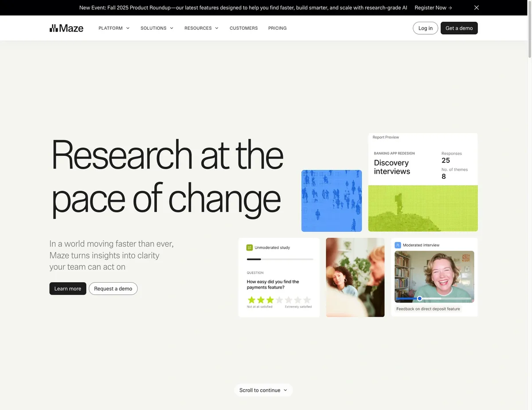The width and height of the screenshot is (532, 410).
Task: Select the first star rating
Action: pos(251,300)
